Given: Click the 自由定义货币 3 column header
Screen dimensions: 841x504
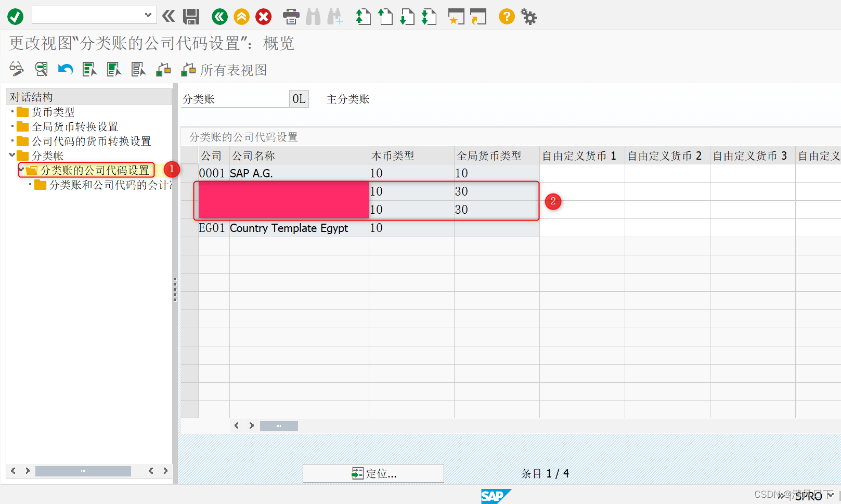Looking at the screenshot, I should pos(753,156).
